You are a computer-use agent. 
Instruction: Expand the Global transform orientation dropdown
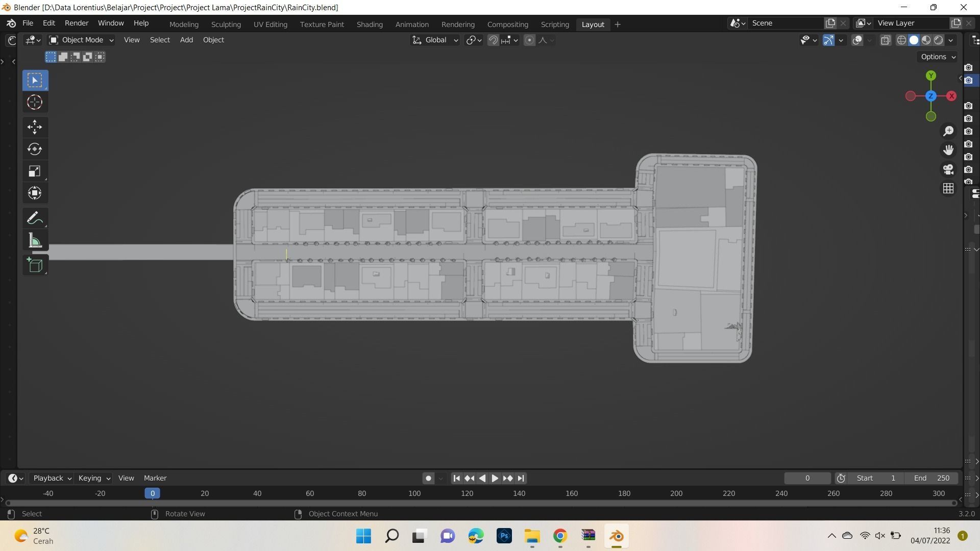(435, 40)
